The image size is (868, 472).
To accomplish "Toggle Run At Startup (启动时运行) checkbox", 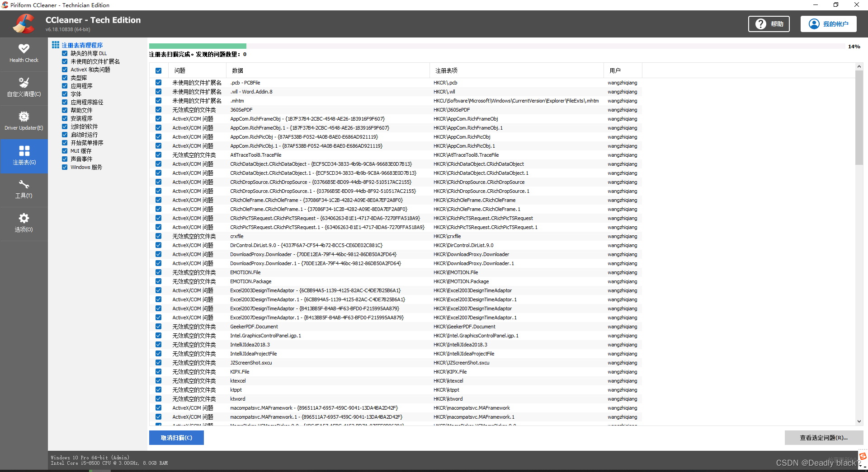I will point(65,135).
